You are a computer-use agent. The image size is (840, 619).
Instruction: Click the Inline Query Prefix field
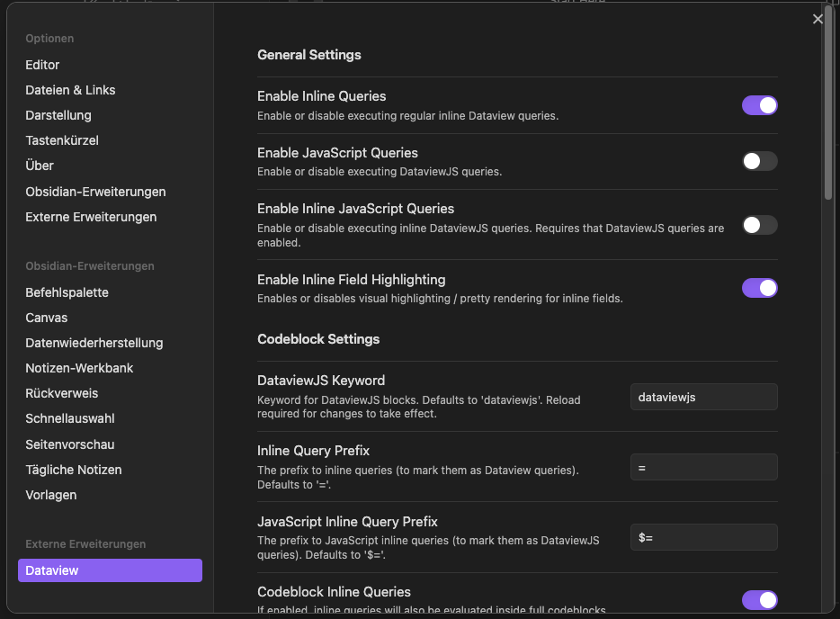click(704, 467)
